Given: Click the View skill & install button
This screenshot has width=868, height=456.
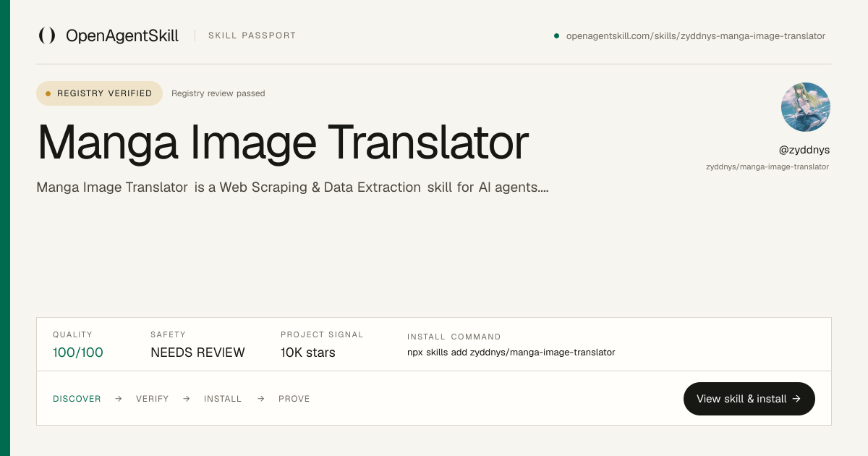Looking at the screenshot, I should [749, 399].
